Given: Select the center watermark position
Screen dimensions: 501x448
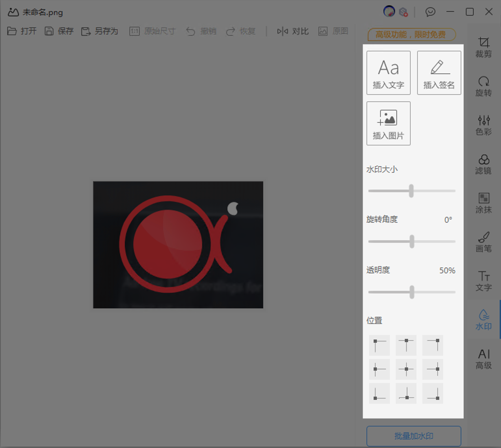Looking at the screenshot, I should pyautogui.click(x=406, y=369).
